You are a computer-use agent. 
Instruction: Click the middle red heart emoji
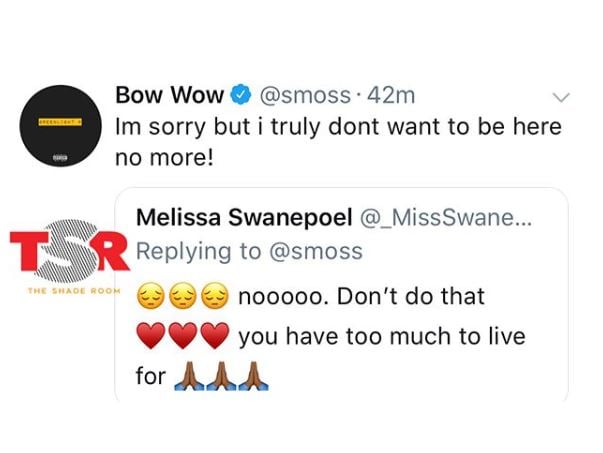(x=183, y=335)
